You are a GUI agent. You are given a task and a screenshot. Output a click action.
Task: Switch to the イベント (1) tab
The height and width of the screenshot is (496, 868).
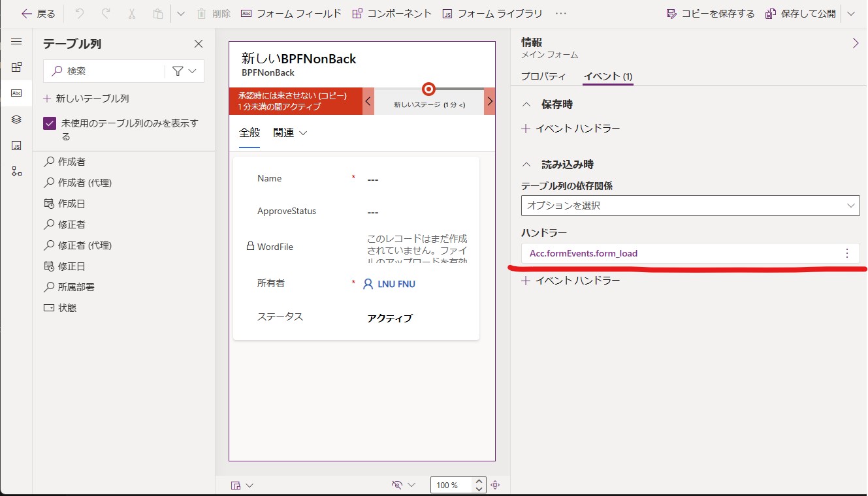coord(608,76)
